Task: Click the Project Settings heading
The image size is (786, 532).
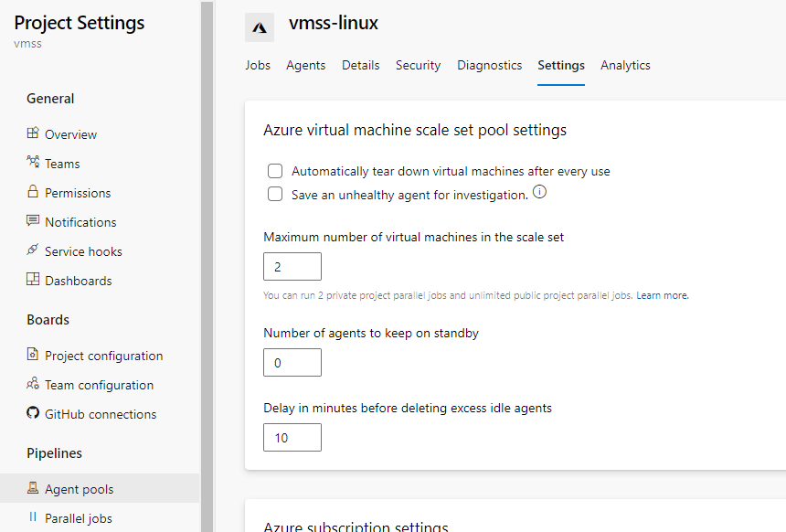Action: pyautogui.click(x=80, y=23)
